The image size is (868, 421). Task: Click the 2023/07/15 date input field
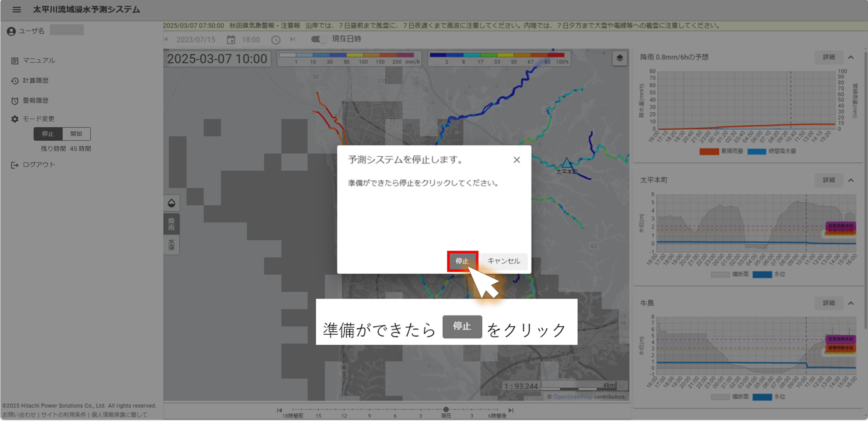(x=196, y=40)
